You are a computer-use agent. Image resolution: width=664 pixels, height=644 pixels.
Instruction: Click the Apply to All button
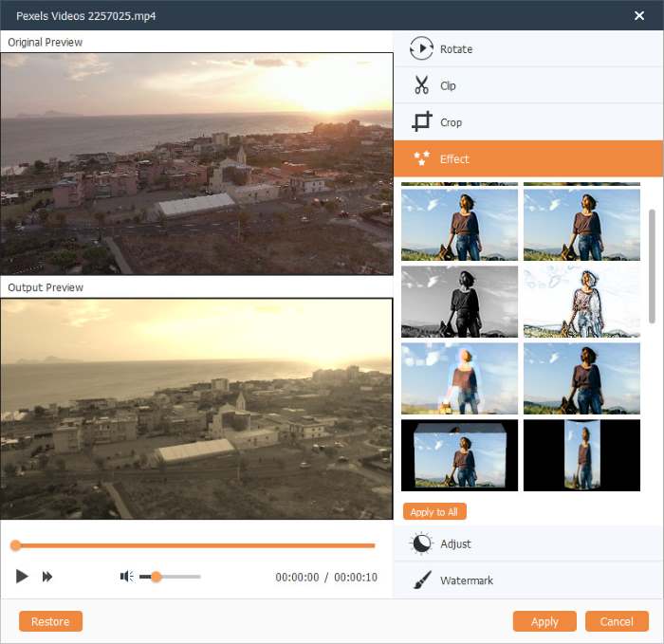(x=434, y=511)
